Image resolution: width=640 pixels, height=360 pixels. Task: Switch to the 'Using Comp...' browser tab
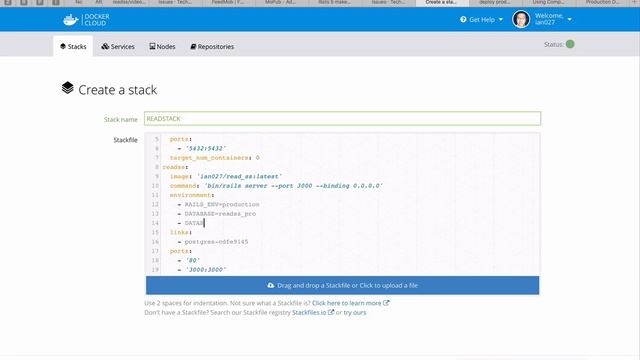click(x=548, y=2)
